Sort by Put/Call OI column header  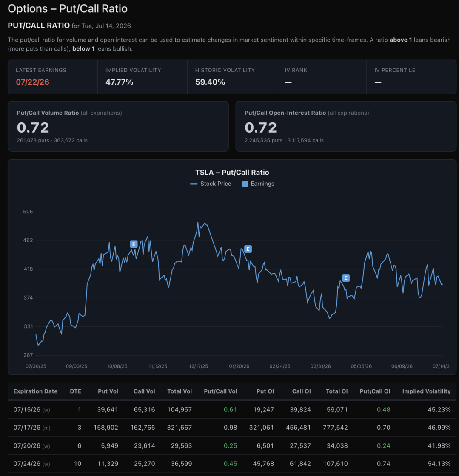375,391
